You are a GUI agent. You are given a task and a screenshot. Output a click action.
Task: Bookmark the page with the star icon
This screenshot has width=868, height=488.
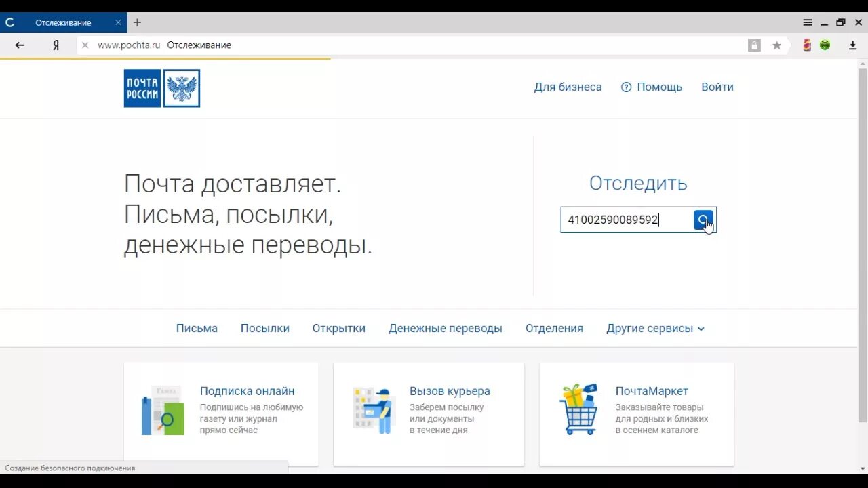click(777, 45)
